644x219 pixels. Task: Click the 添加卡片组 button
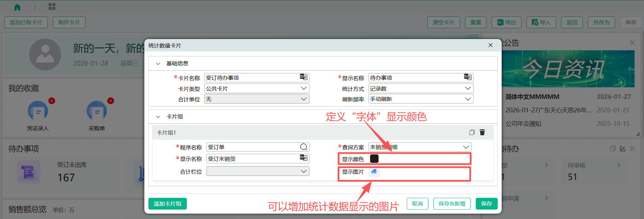point(167,204)
